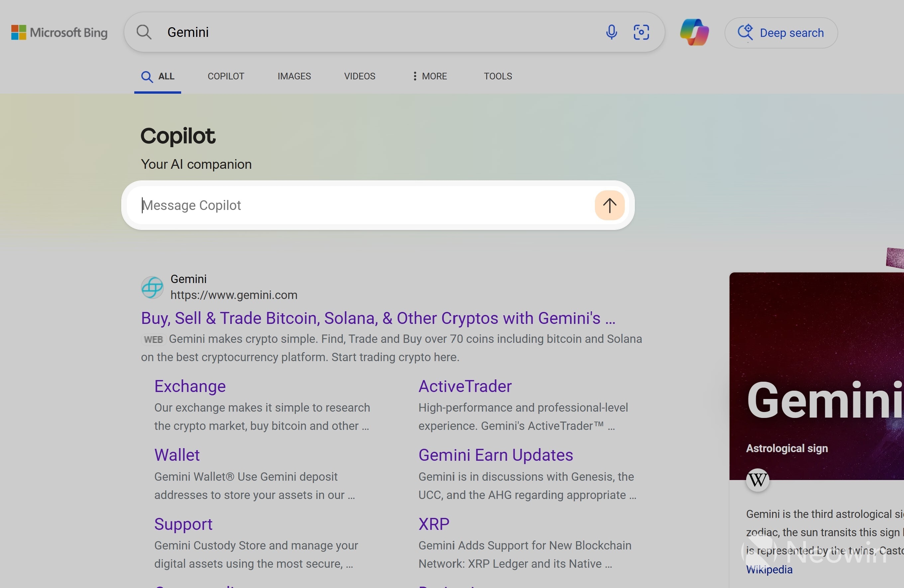
Task: Open the TOOLS options
Action: (x=498, y=76)
